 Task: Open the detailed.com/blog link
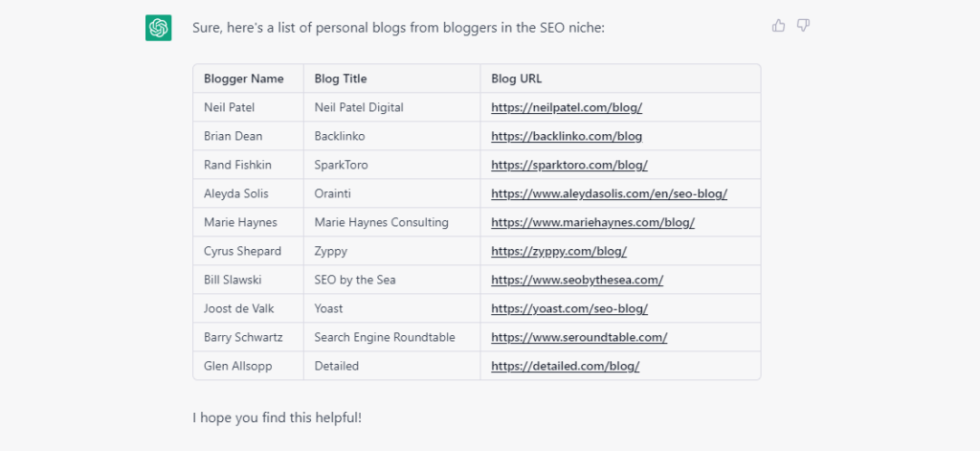[565, 367]
